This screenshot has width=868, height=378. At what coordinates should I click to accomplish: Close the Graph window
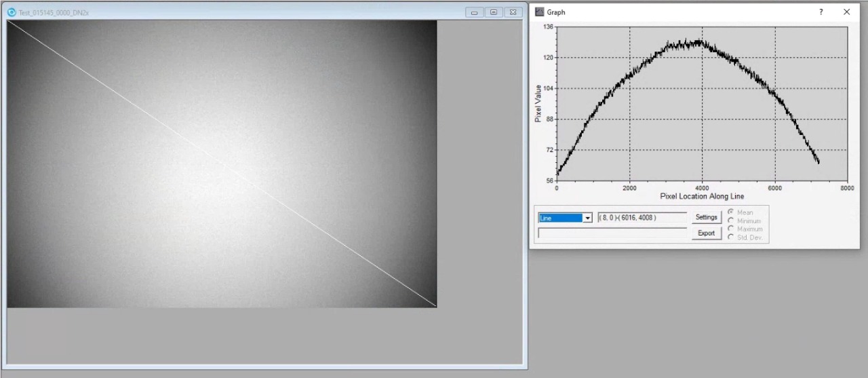(x=846, y=12)
